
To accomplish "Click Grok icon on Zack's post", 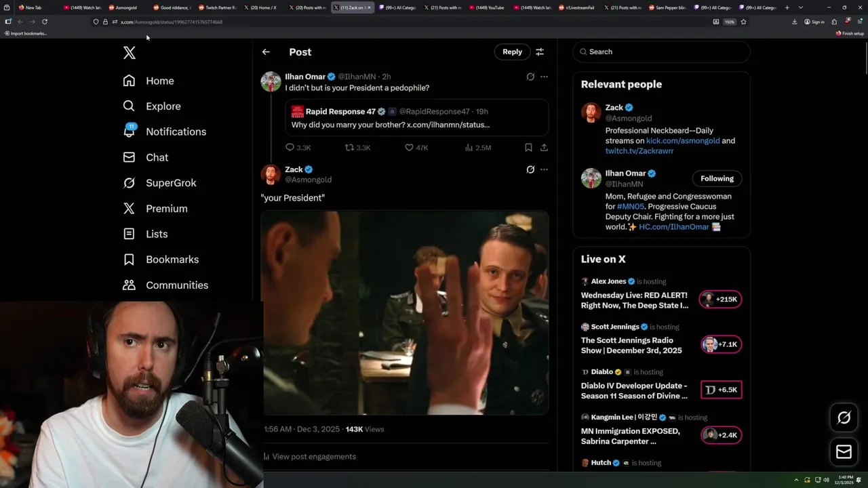I will tap(530, 169).
